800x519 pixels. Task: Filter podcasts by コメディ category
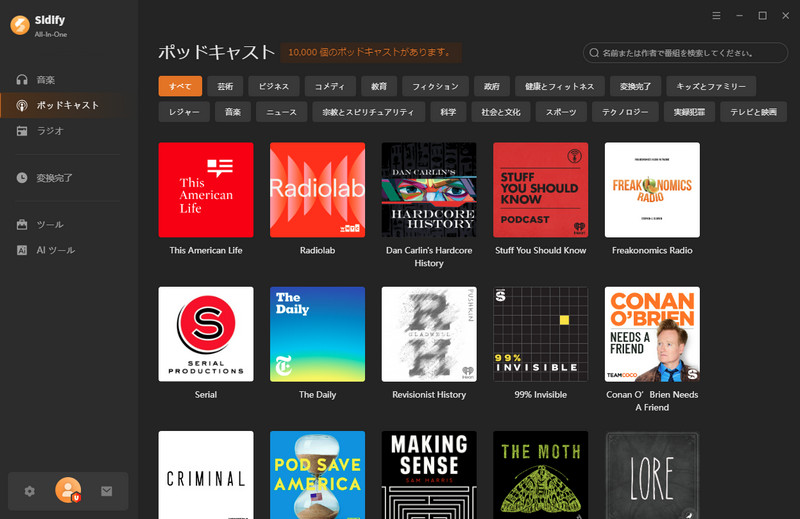point(329,86)
